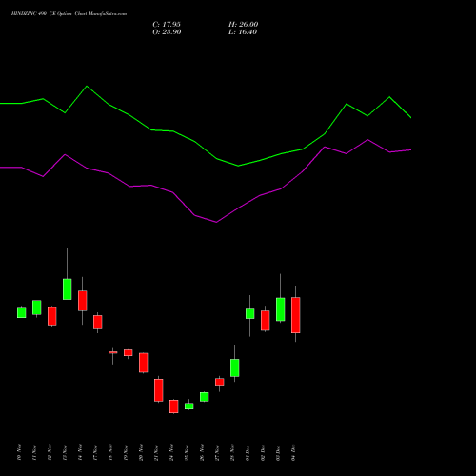Click the 01 Dec date label
The width and height of the screenshot is (476, 476).
point(248,452)
